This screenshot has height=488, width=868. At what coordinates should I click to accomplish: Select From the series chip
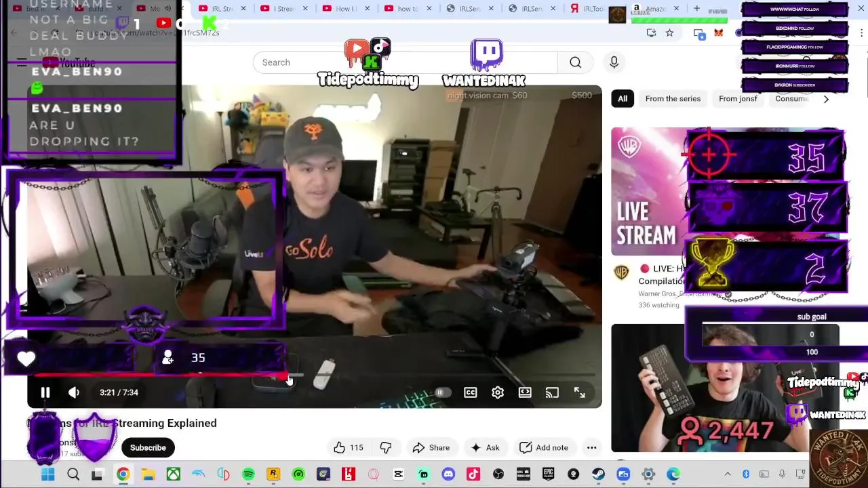673,99
